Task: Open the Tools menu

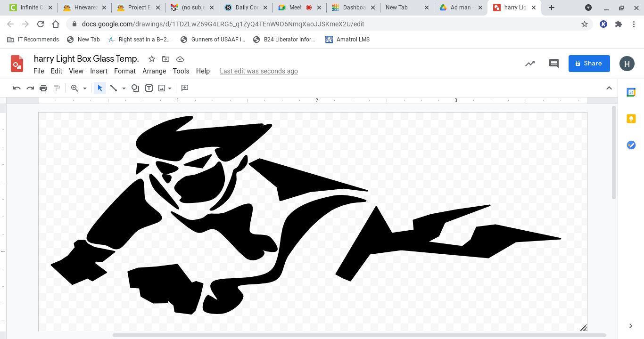Action: [181, 71]
